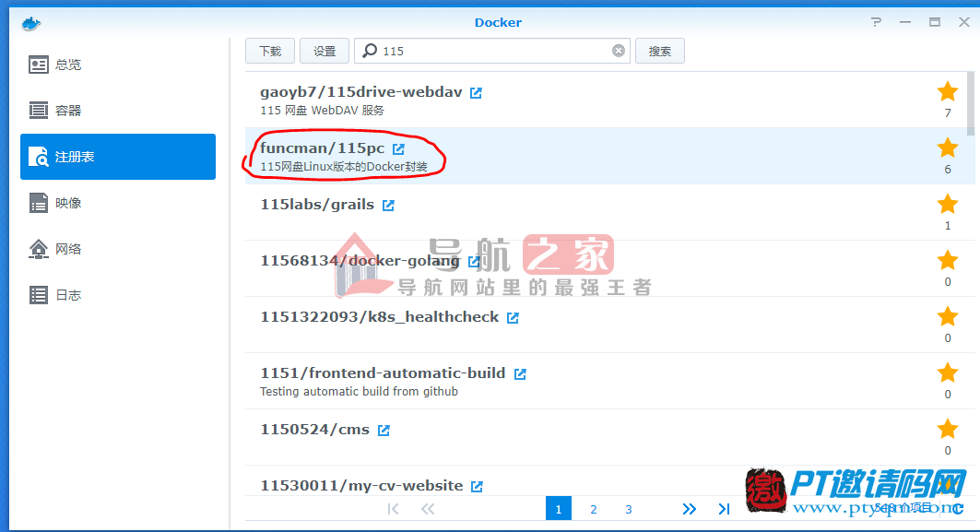Jump forward with double-arrow pager button
This screenshot has height=532, width=980.
point(689,509)
